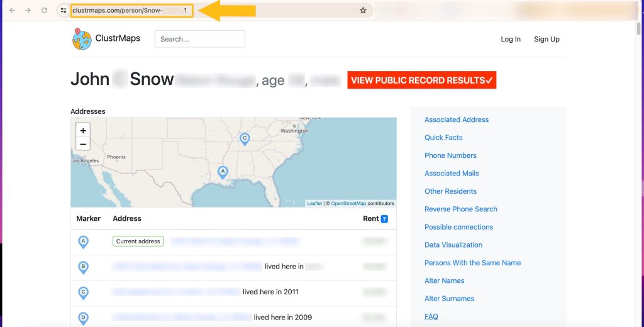Open the Log In page
This screenshot has width=644, height=327.
click(511, 39)
